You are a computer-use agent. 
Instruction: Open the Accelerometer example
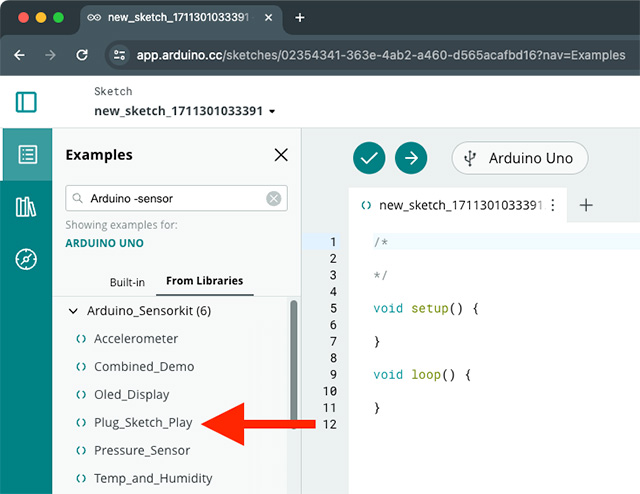(136, 339)
